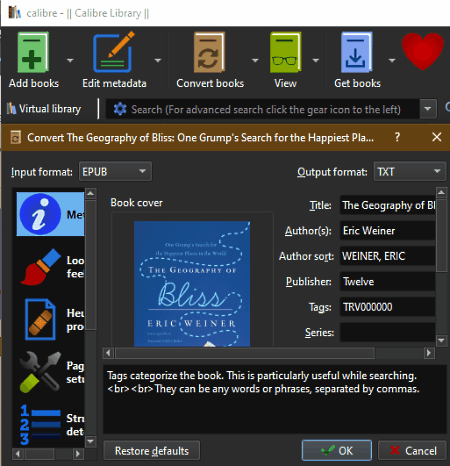Click metadata panel scroll right arrow
Image resolution: width=450 pixels, height=466 pixels.
coord(429,353)
